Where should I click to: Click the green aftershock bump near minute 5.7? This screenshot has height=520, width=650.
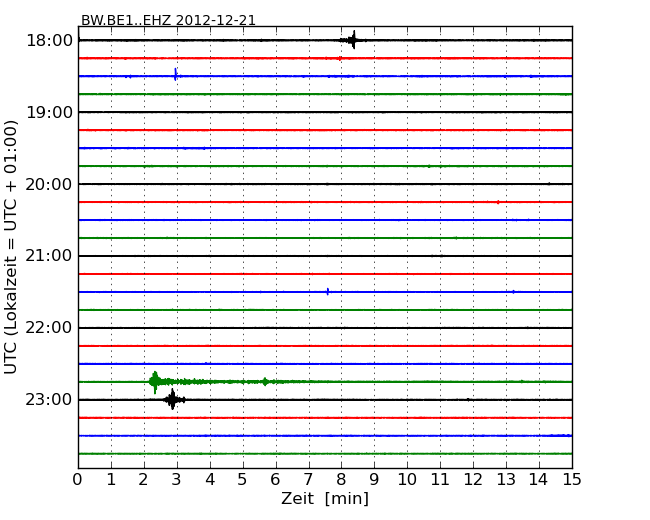265,382
